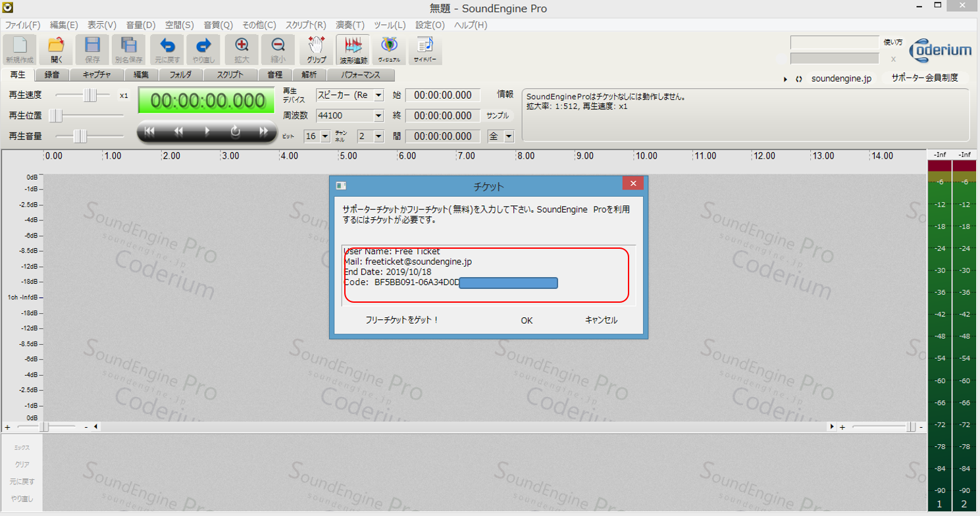This screenshot has height=516, width=980.
Task: Open the スクリプト(R) menu
Action: pos(305,25)
